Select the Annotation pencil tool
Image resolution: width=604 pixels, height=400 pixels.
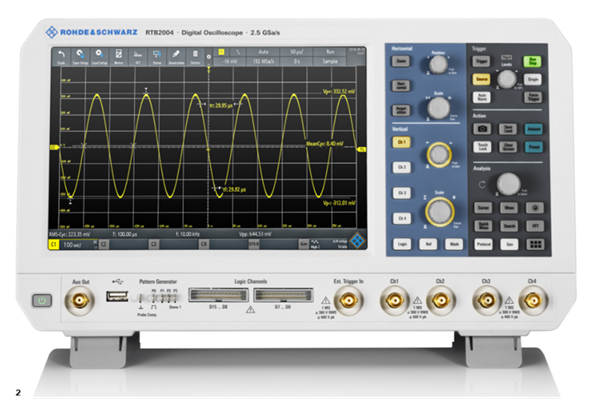[175, 55]
